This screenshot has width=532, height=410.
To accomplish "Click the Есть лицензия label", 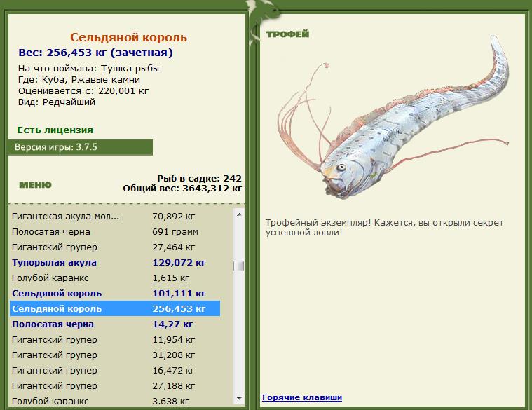I will [55, 130].
